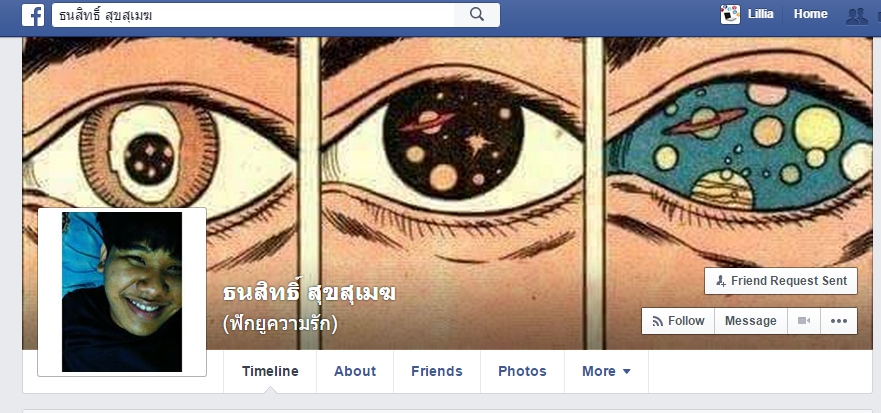This screenshot has width=881, height=413.
Task: Open the Friends tab
Action: [437, 371]
